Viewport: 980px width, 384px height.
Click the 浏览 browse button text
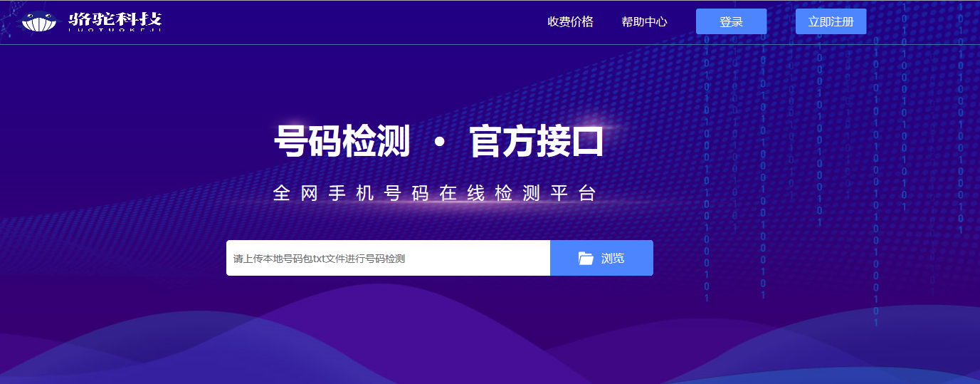point(613,258)
